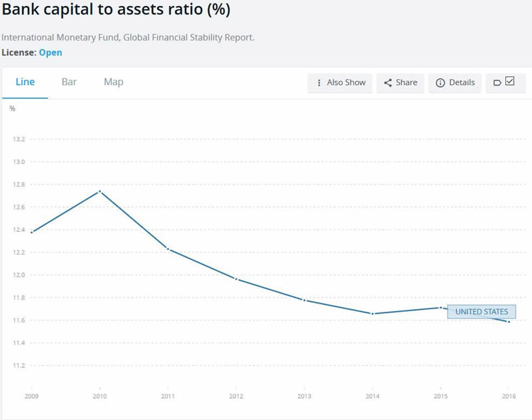Click the label tag icon

click(497, 83)
